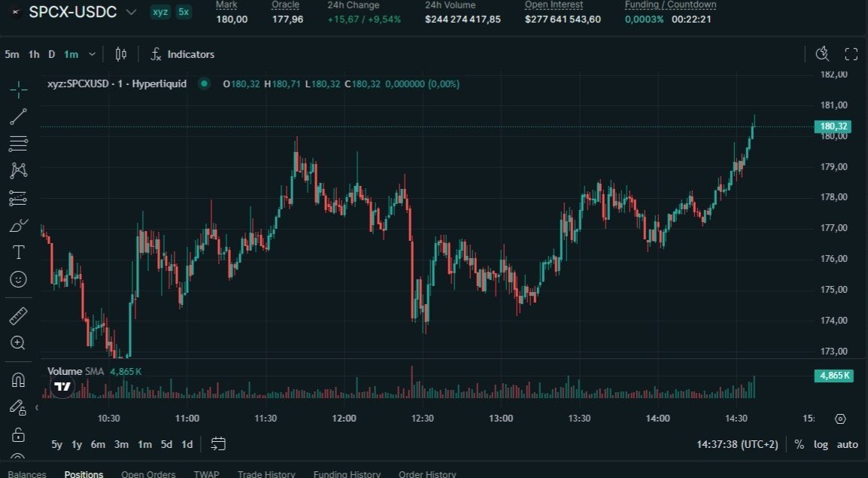Click the volume axis label 4,865K
Image resolution: width=868 pixels, height=478 pixels.
click(x=833, y=376)
